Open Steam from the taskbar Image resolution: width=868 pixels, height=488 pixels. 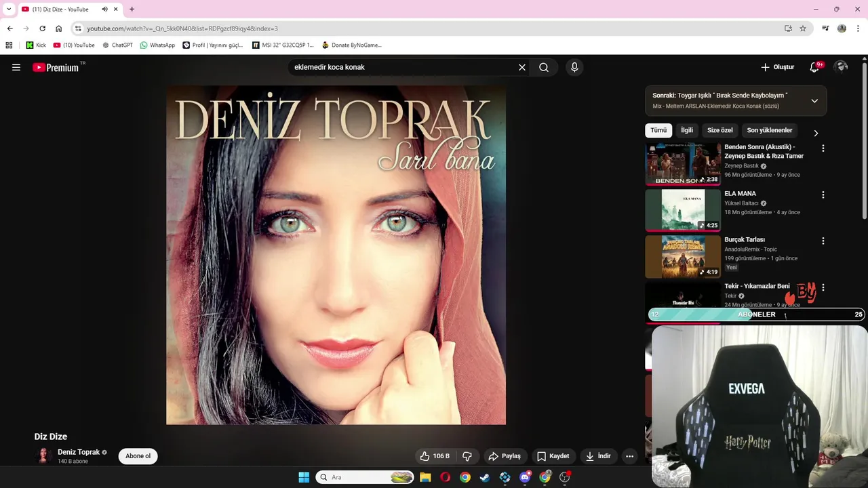tap(485, 477)
